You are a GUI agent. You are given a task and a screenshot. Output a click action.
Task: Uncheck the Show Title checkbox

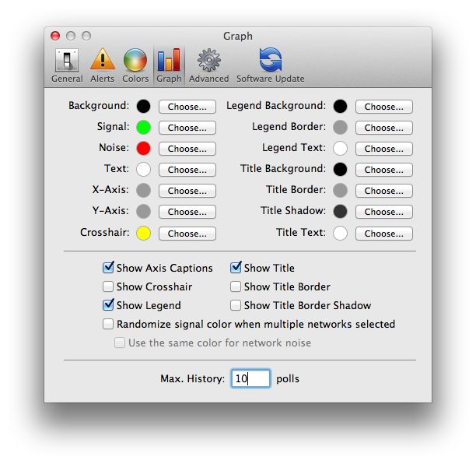[236, 268]
